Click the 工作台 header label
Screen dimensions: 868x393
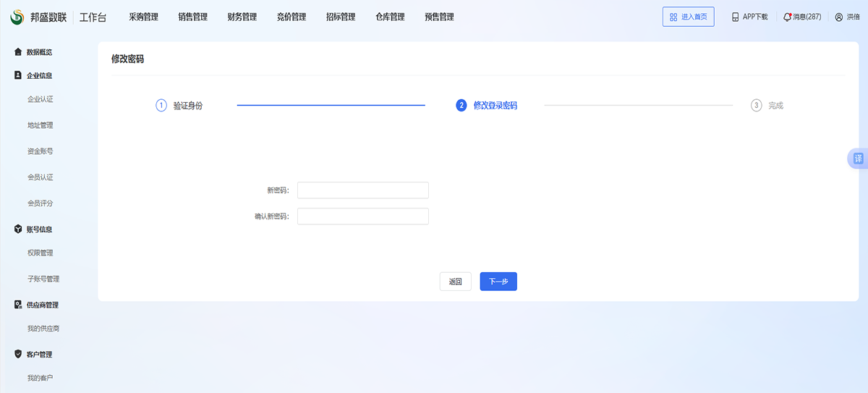coord(93,17)
